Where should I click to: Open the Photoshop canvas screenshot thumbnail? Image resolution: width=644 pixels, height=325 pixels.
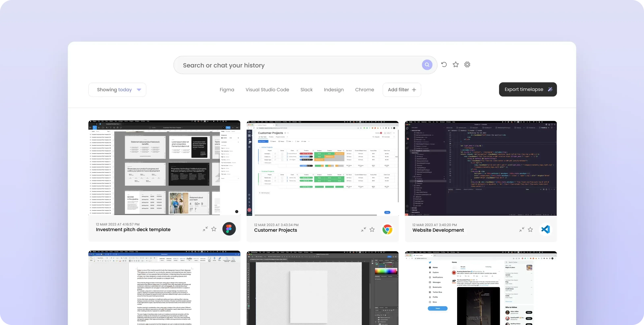(322, 288)
